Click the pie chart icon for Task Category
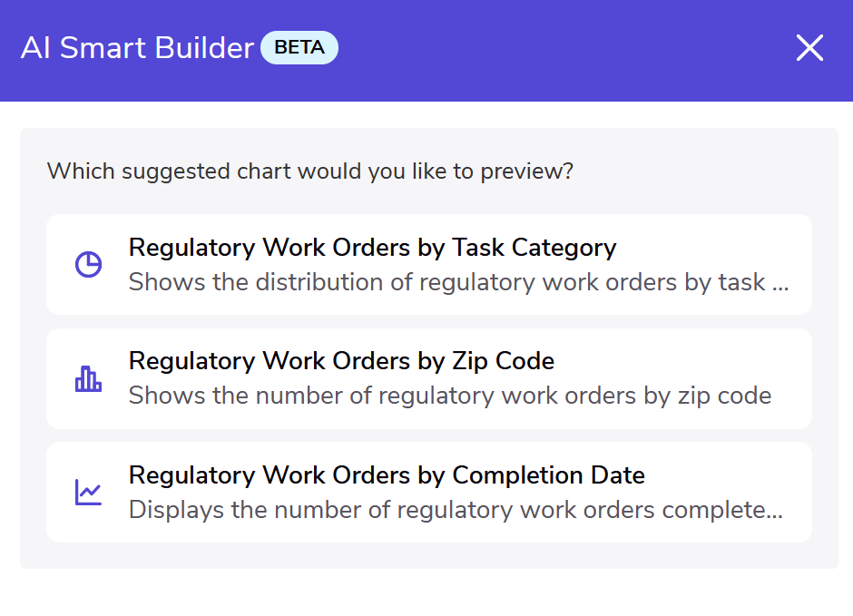 click(x=88, y=265)
